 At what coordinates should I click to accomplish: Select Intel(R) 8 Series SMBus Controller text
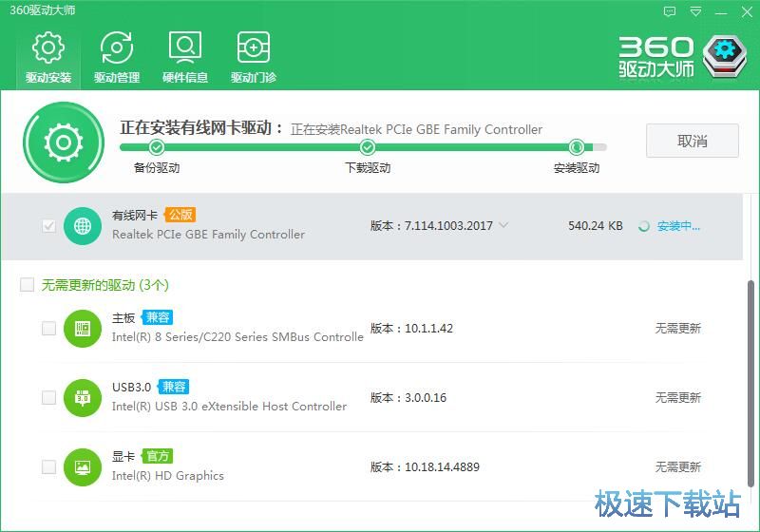237,336
